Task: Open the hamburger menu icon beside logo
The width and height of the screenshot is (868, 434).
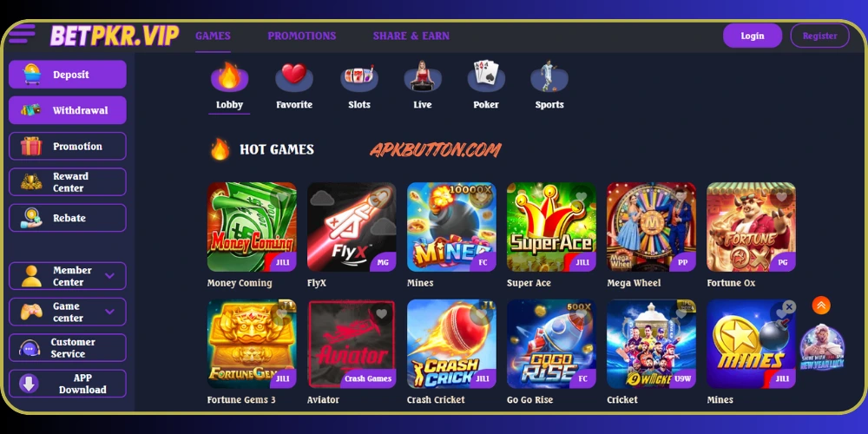Action: (22, 34)
